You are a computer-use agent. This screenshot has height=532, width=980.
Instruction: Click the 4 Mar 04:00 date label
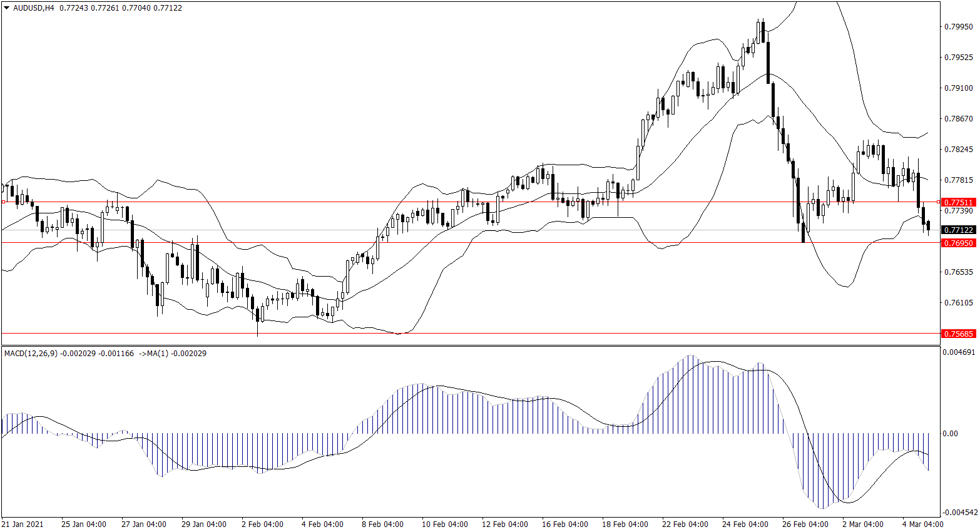click(922, 524)
